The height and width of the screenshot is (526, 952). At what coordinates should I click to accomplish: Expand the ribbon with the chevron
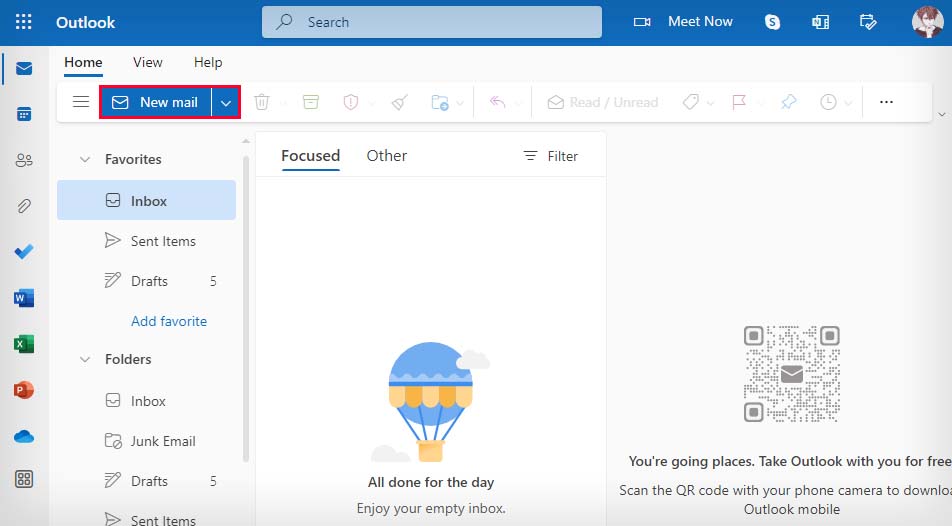point(942,114)
